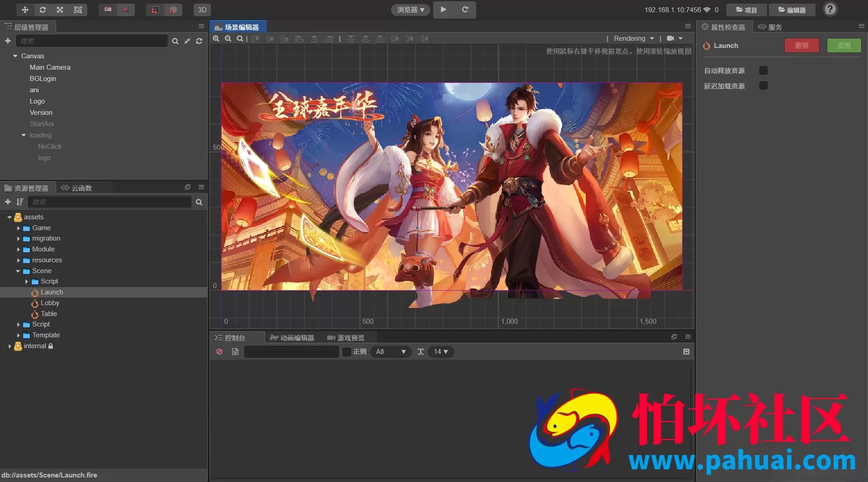Click the zoom in icon in scene editor
The image size is (868, 482).
pos(216,38)
